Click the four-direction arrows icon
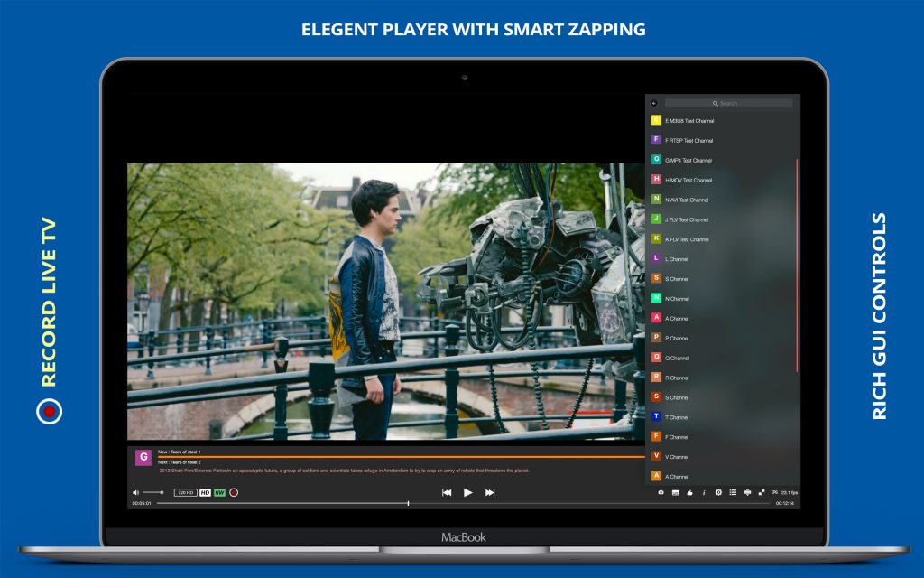Viewport: 924px width, 578px height. tap(748, 492)
